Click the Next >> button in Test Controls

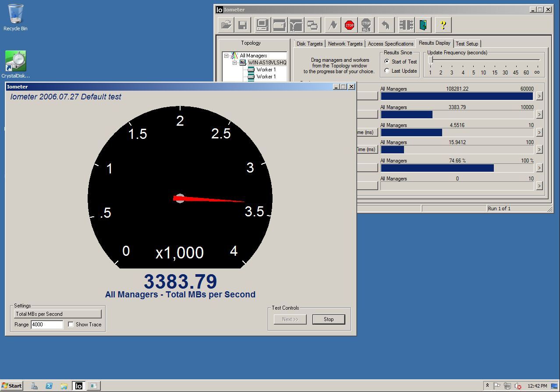[x=290, y=319]
